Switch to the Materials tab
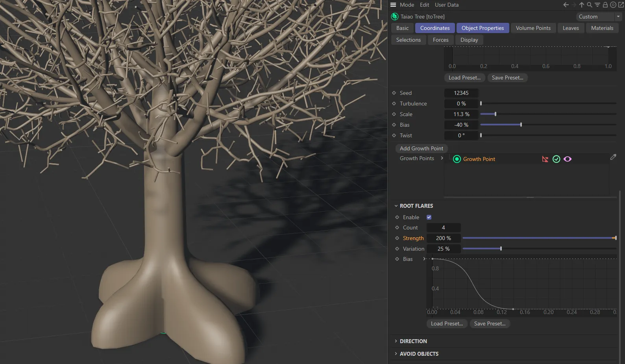 [602, 28]
